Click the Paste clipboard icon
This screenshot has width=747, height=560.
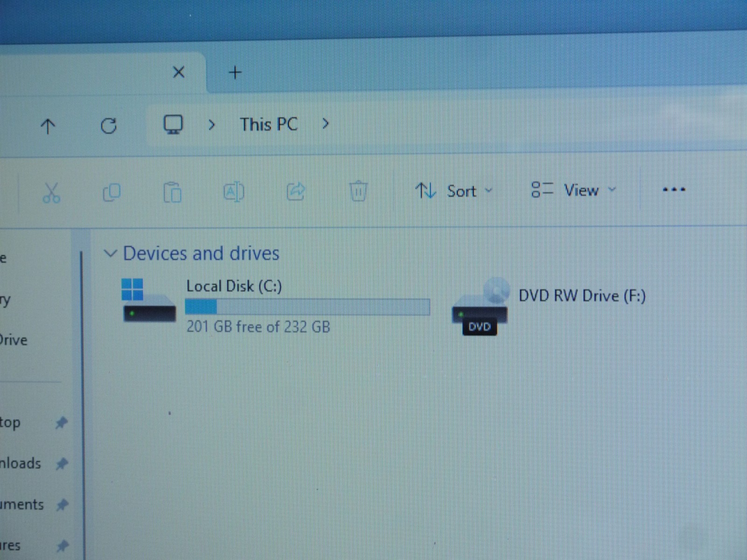coord(172,192)
